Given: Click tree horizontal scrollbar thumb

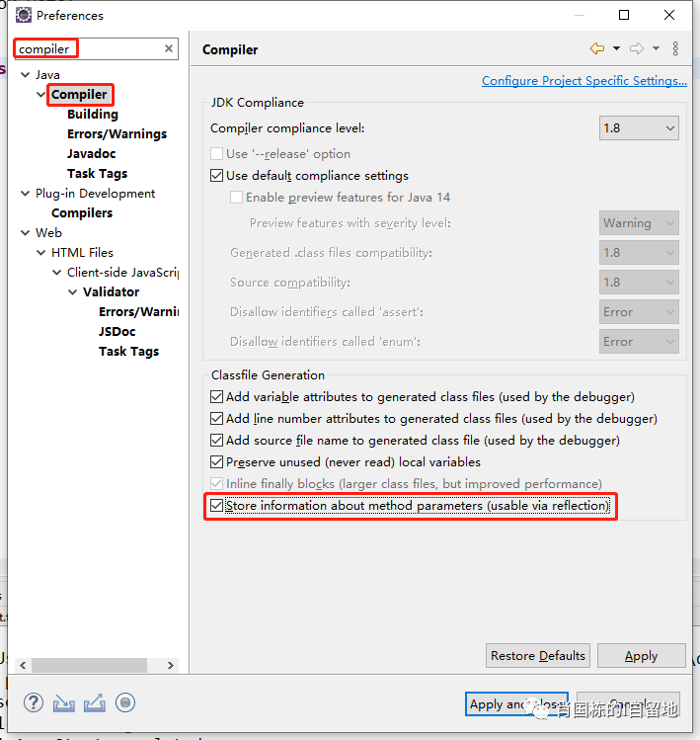Looking at the screenshot, I should pyautogui.click(x=89, y=666).
